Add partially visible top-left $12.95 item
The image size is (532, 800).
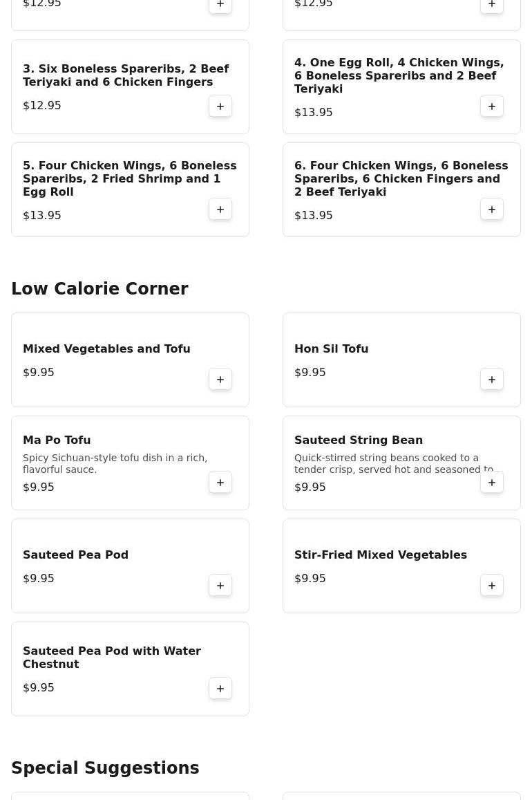[x=220, y=4]
